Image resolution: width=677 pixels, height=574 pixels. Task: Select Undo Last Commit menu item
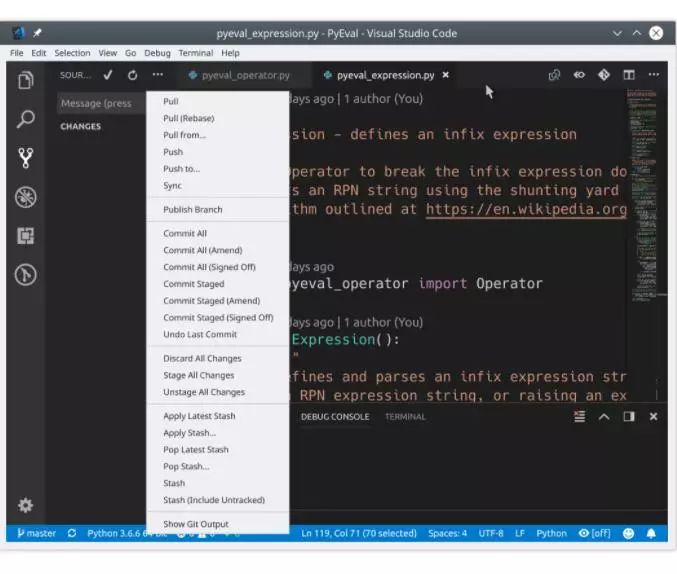218,334
